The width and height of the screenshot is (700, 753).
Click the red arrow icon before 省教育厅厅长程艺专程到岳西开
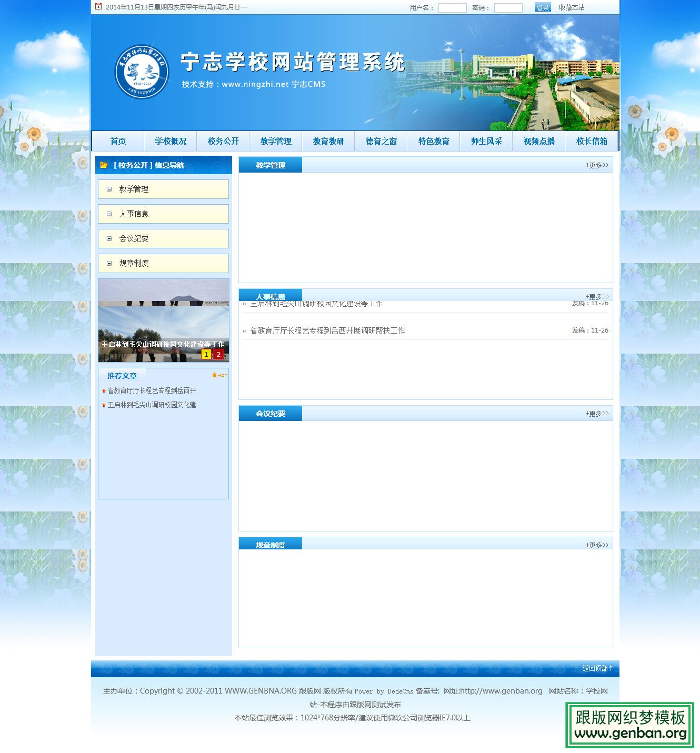point(104,390)
